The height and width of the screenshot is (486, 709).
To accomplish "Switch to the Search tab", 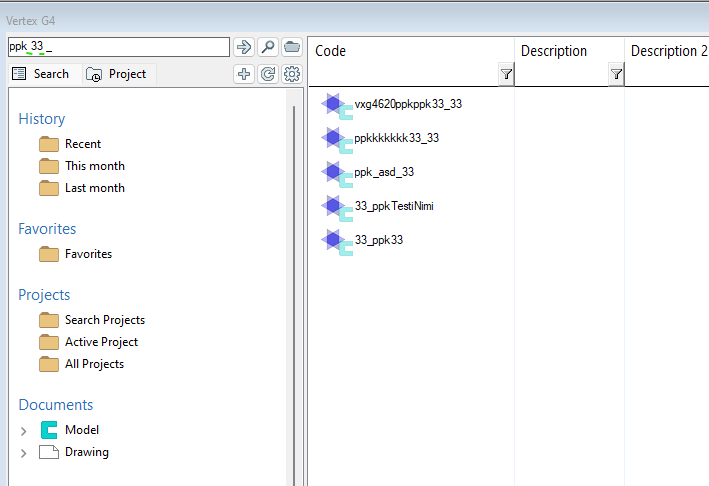I will [x=41, y=74].
